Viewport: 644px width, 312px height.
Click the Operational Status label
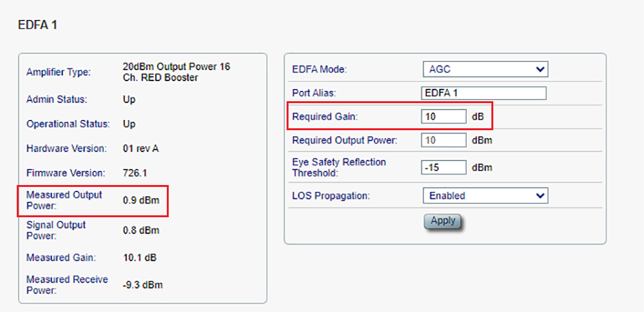click(x=68, y=124)
